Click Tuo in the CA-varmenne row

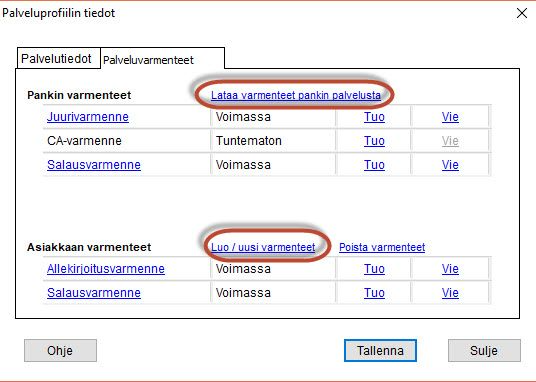[374, 141]
